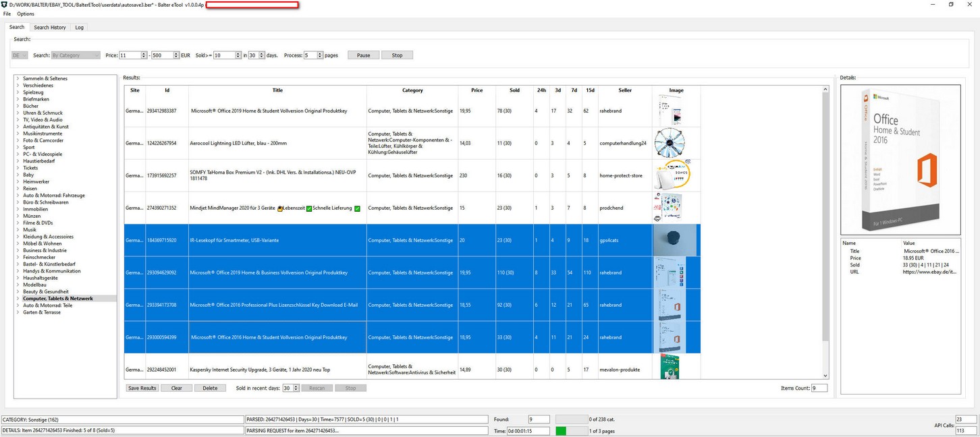Image resolution: width=980 pixels, height=437 pixels.
Task: Click the Title row in details panel
Action: (x=900, y=251)
